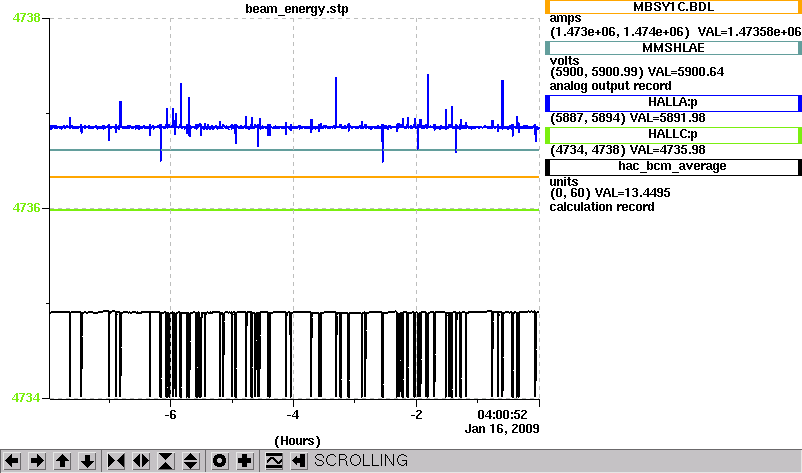
Task: Click the plus icon in the toolbar
Action: click(x=244, y=461)
